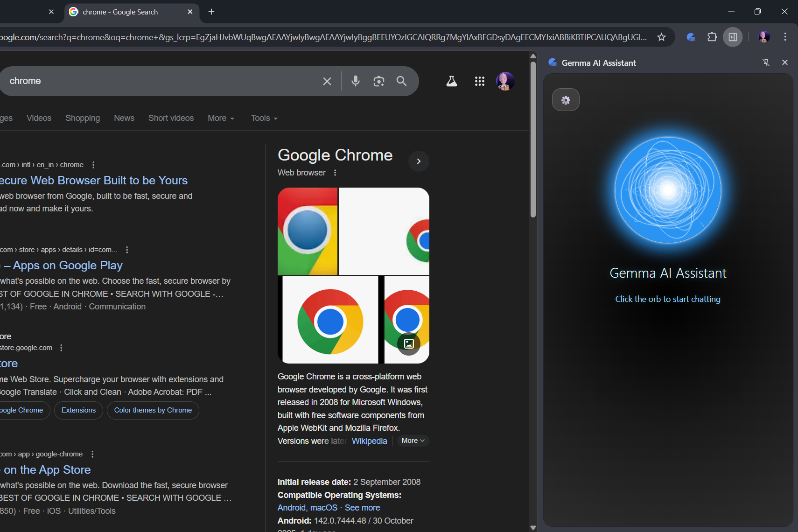Select the Extensions sitelink chip
This screenshot has height=532, width=798.
pyautogui.click(x=78, y=410)
